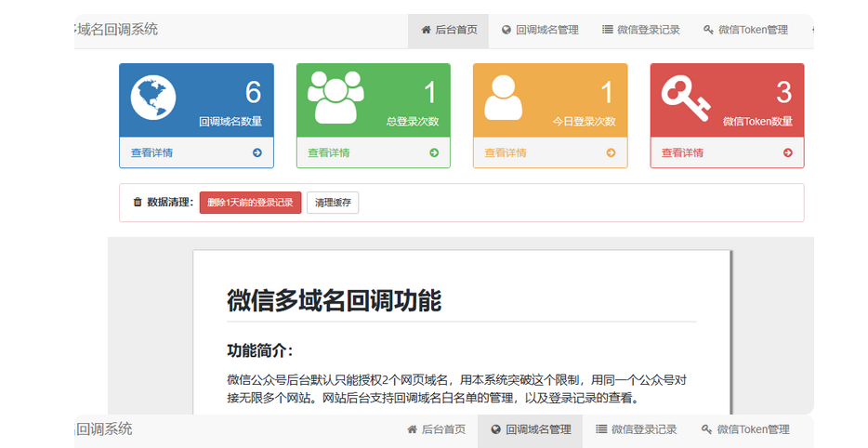Open 微信登录记录 in bottom navbar

coord(636,429)
